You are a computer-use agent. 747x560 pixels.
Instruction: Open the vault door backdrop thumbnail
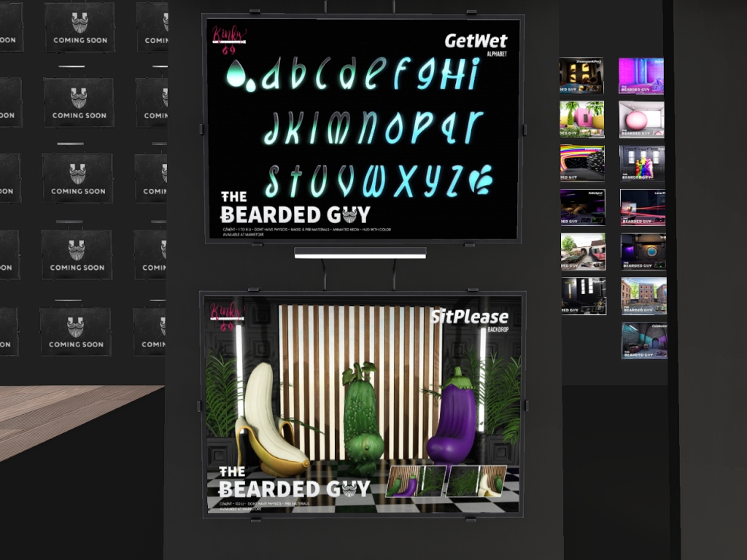pyautogui.click(x=643, y=252)
